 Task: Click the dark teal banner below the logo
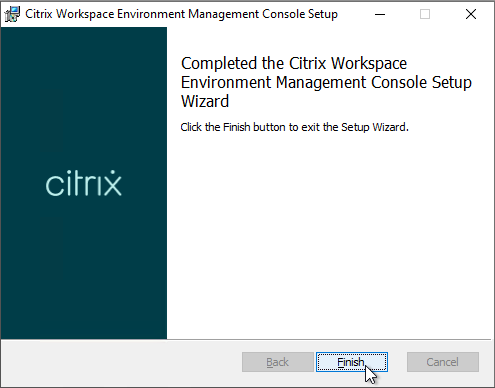pos(83,267)
